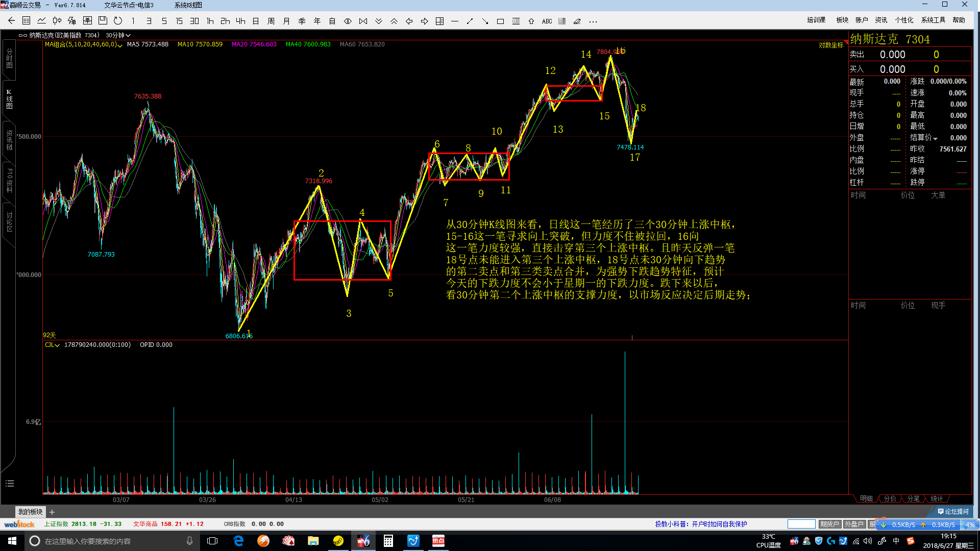Select the ABC text annotation tool
Viewport: 980px width, 551px height.
click(x=547, y=21)
